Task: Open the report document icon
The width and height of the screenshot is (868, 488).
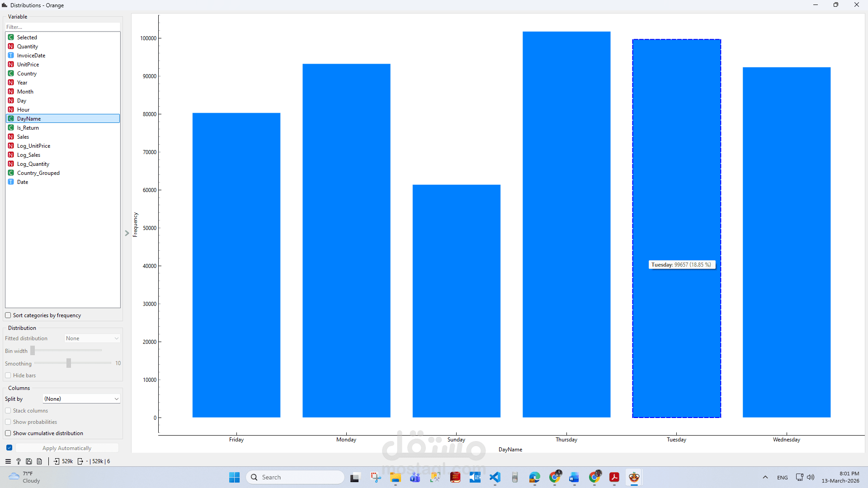Action: (39, 461)
